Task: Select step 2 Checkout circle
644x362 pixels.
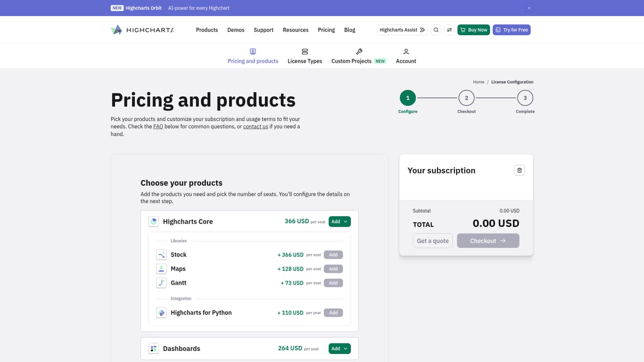Action: coord(466,98)
